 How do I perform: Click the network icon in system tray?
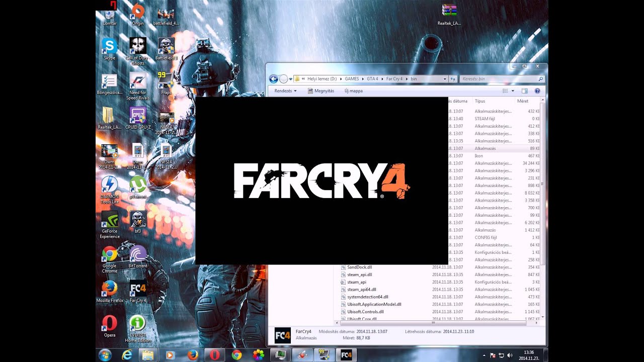point(501,355)
